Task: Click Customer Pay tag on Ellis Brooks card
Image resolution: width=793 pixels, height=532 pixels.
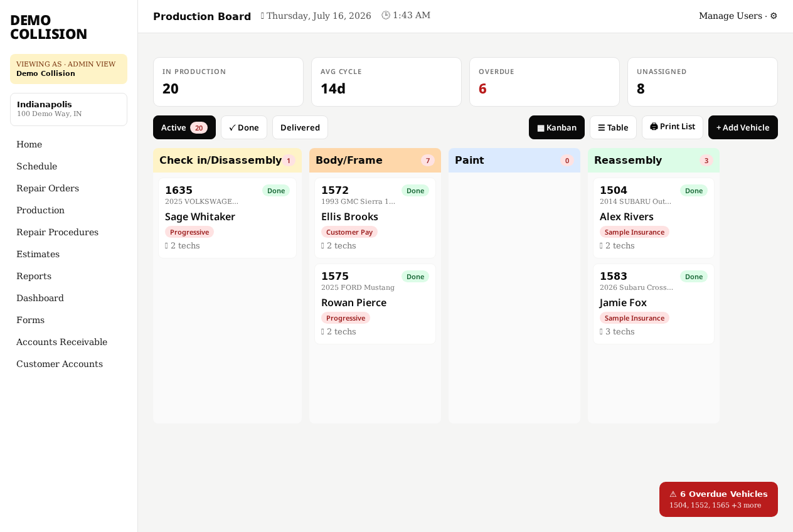Action: (x=349, y=232)
